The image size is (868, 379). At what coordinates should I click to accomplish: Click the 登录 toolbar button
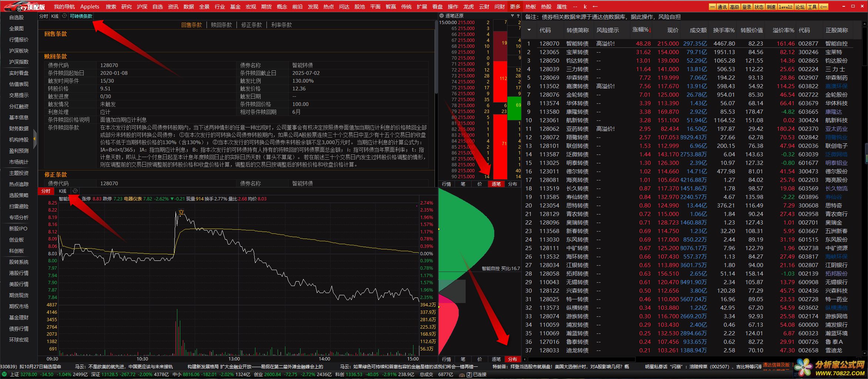[747, 7]
